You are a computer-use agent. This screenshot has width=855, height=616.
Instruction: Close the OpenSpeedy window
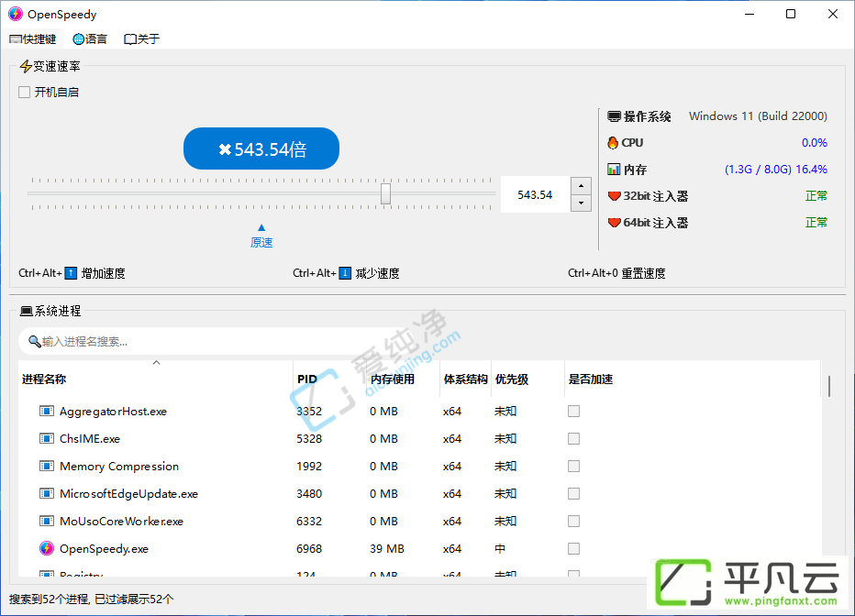point(833,14)
